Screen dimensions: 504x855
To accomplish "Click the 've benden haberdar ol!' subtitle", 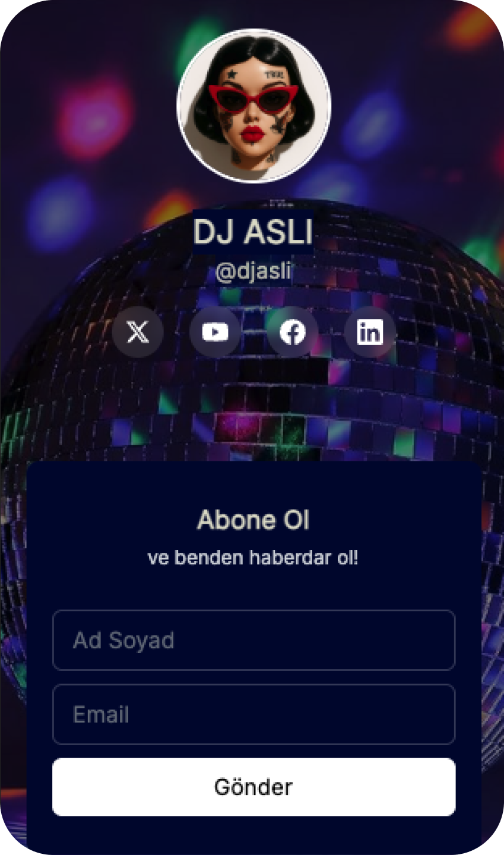I will pyautogui.click(x=253, y=558).
